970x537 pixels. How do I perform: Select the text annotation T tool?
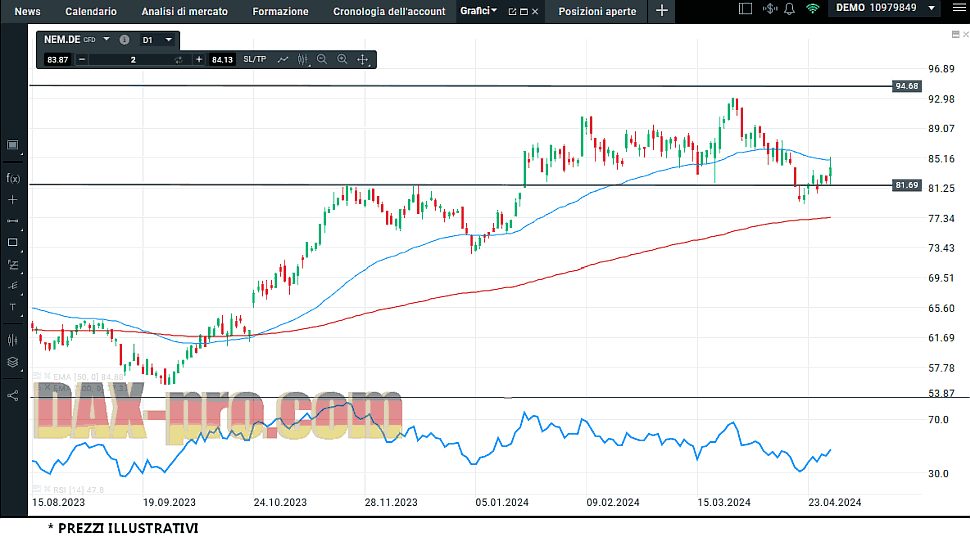tap(12, 307)
